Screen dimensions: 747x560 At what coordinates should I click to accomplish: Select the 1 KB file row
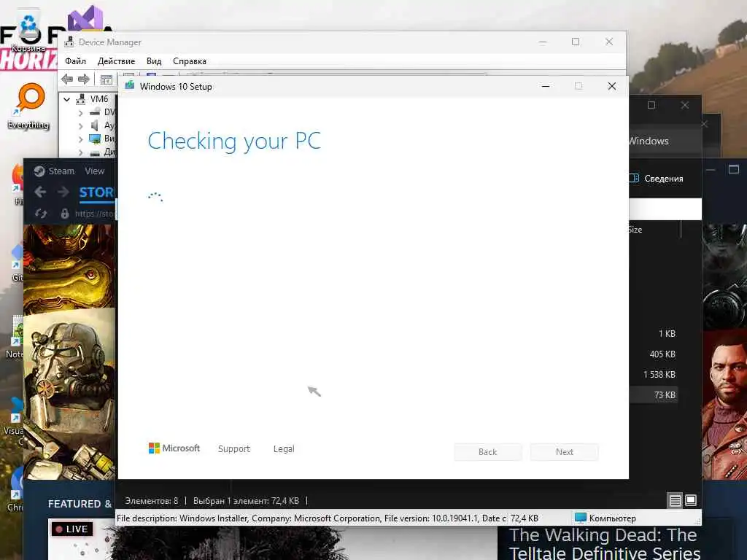coord(667,334)
